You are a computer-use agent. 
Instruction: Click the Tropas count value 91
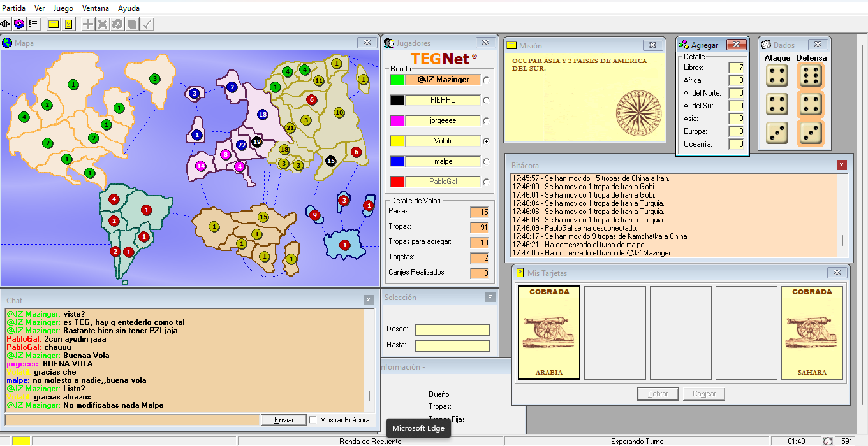(x=479, y=227)
